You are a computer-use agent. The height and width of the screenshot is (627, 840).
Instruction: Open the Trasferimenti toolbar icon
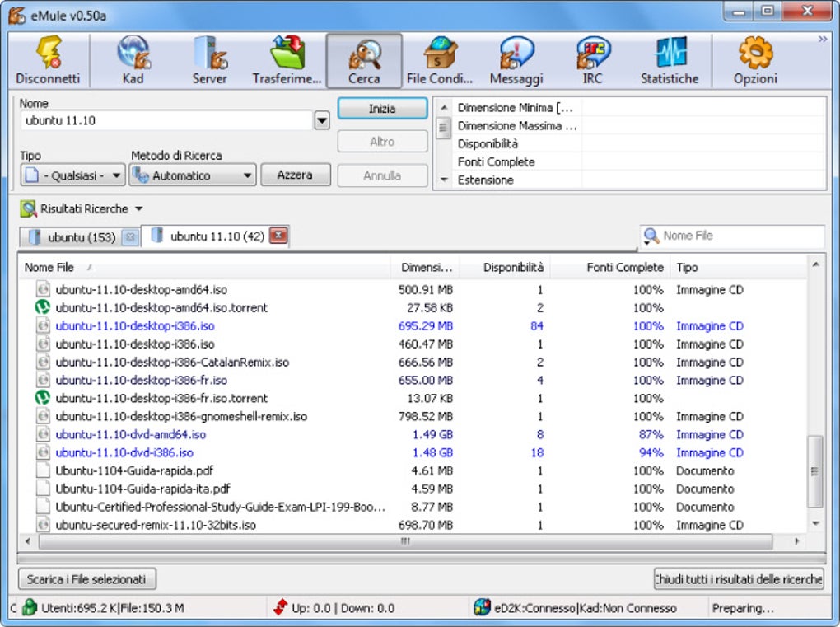tap(287, 52)
